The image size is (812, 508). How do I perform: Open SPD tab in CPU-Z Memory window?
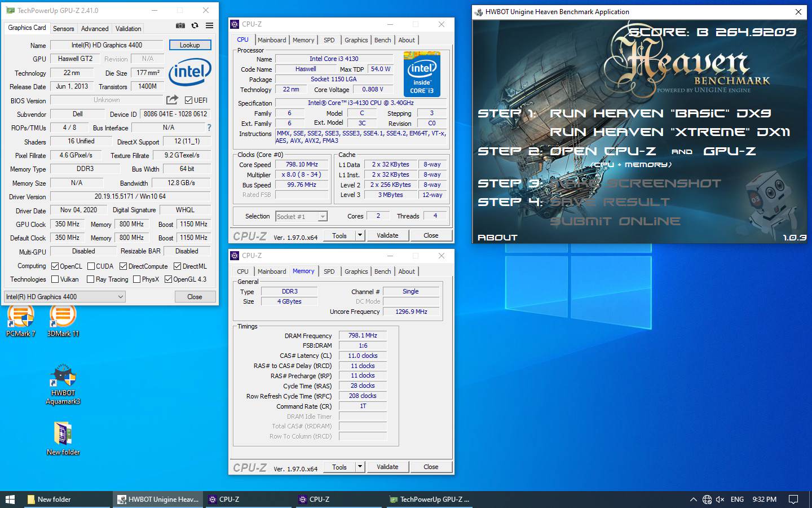329,271
